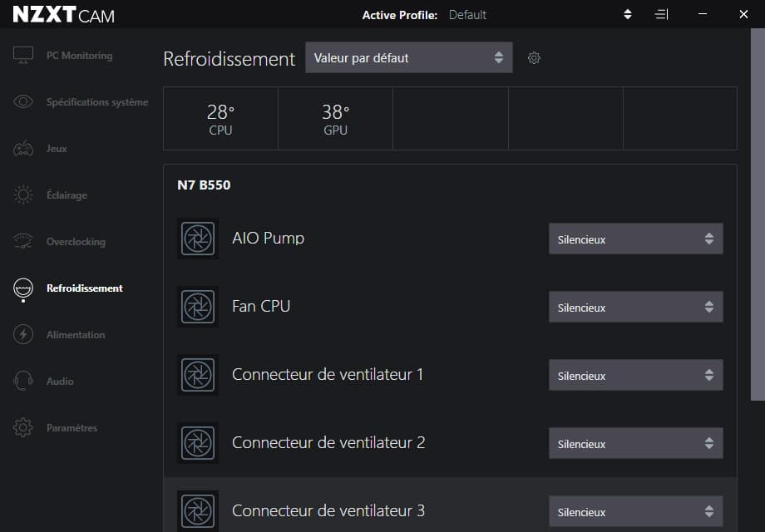Click the Connecteur de ventilateur 2 icon
Image resolution: width=765 pixels, height=532 pixels.
198,443
